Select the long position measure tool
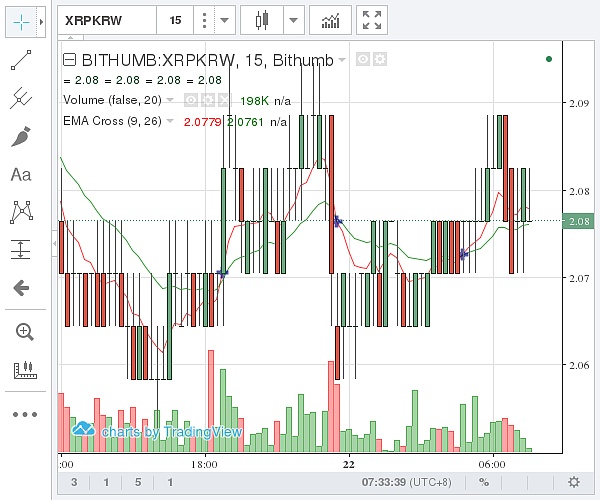The width and height of the screenshot is (600, 500). pyautogui.click(x=21, y=249)
